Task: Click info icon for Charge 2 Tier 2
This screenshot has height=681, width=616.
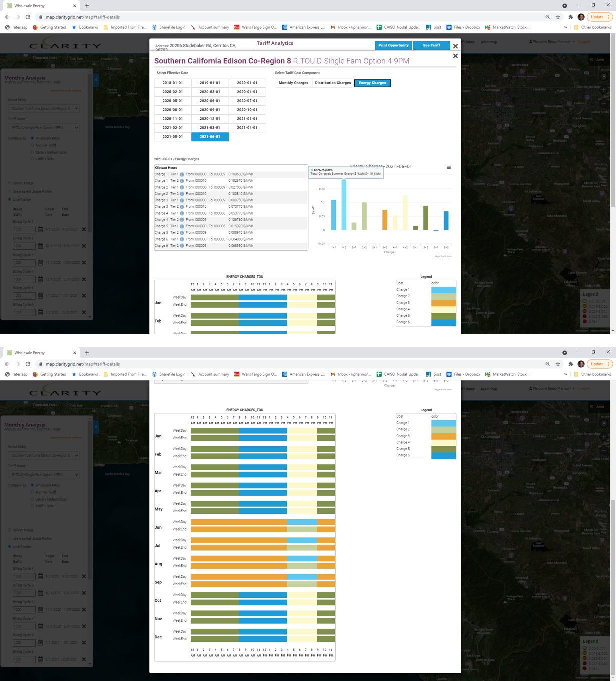Action: pyautogui.click(x=182, y=194)
